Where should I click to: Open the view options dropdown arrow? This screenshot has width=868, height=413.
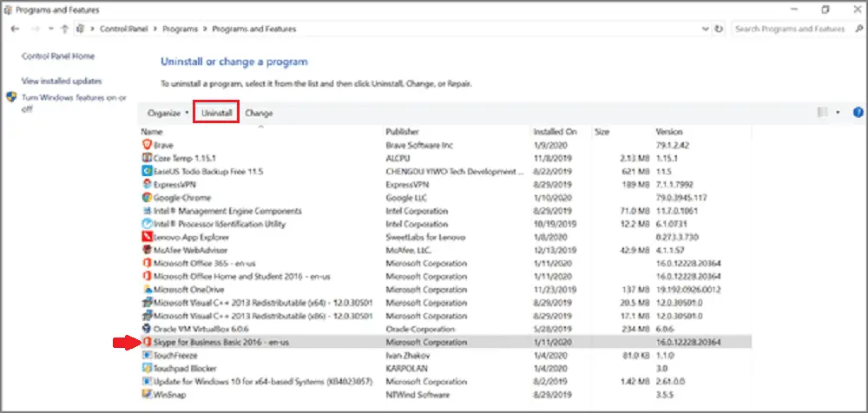click(838, 113)
